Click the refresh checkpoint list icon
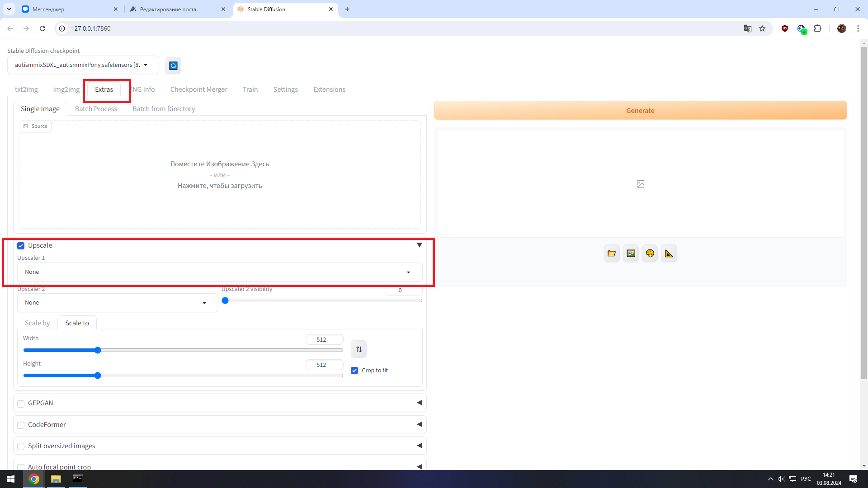Screen dimensions: 868x488 (173, 66)
